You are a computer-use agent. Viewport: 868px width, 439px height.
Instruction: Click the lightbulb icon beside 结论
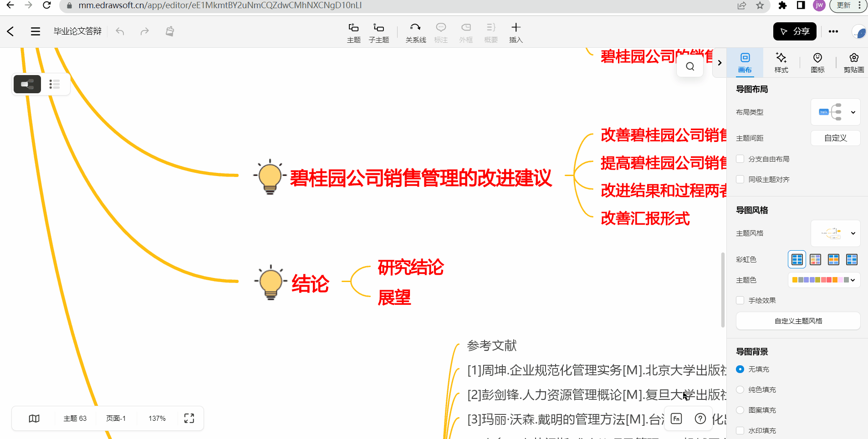click(x=271, y=282)
